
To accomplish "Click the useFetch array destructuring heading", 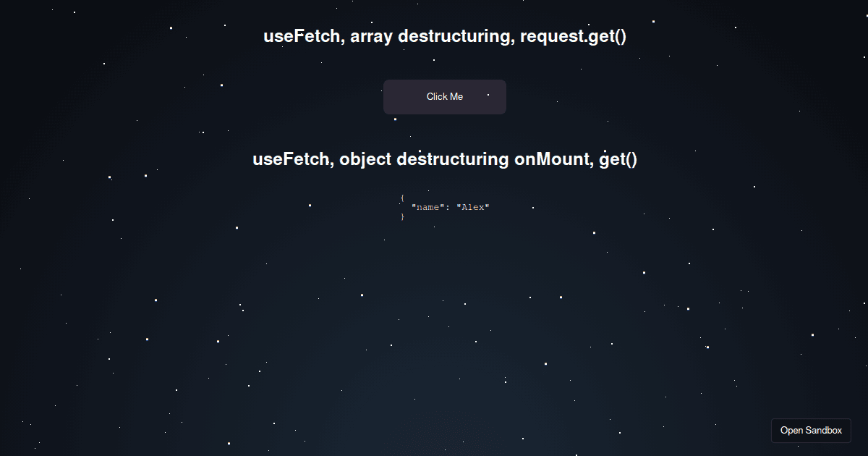I will (446, 35).
